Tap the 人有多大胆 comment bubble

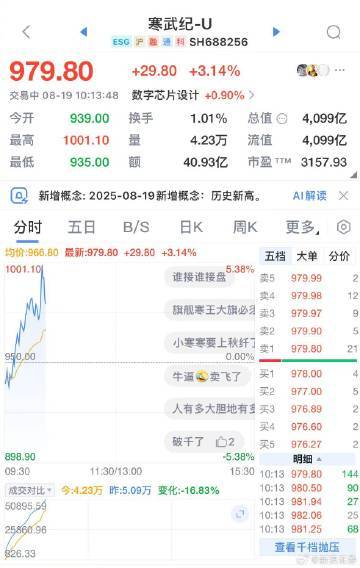[210, 409]
